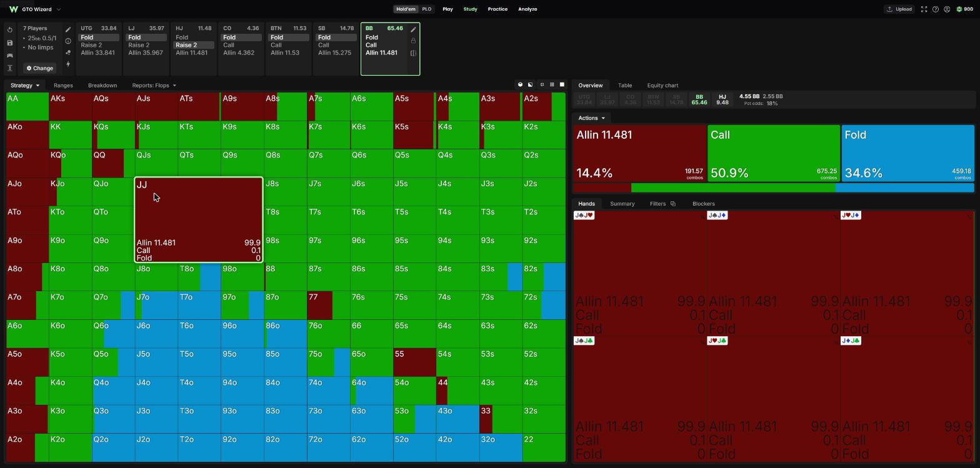Click the pencil icon in the BB panel
980x468 pixels.
(x=413, y=29)
